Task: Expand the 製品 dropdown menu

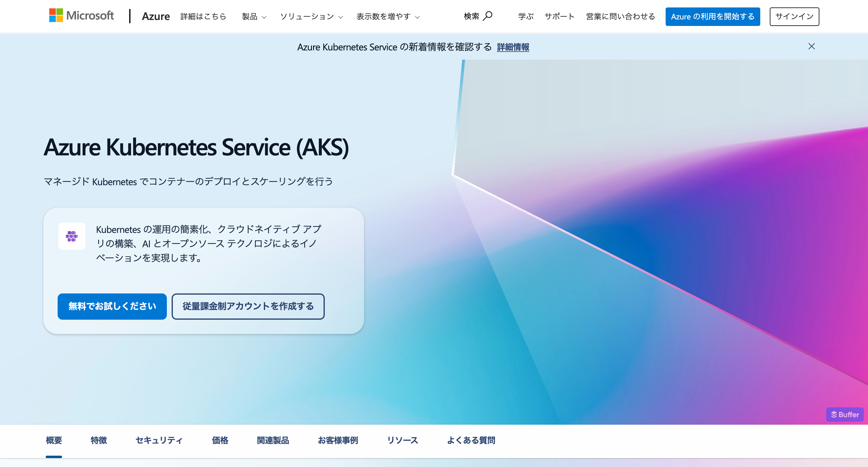Action: (254, 16)
